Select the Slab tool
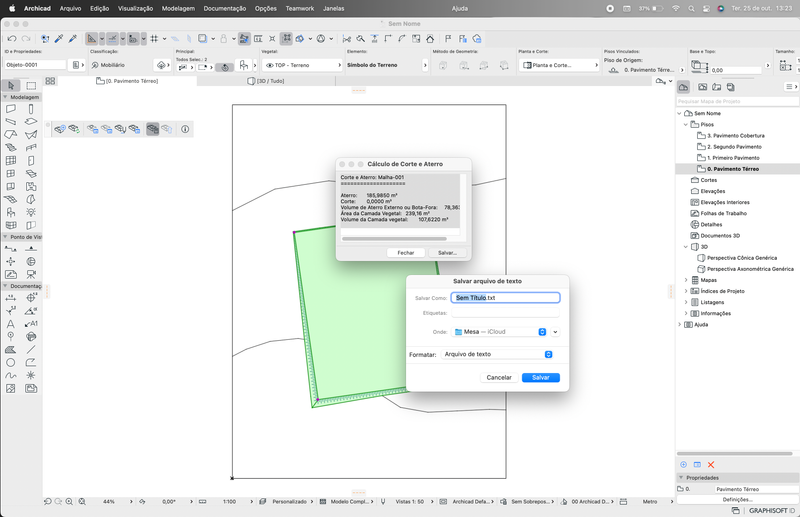Screen dimensions: 800x517 point(31,121)
